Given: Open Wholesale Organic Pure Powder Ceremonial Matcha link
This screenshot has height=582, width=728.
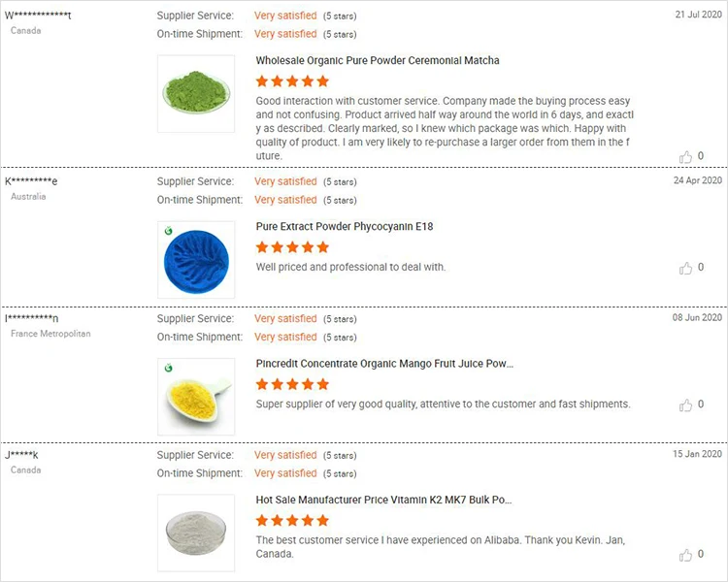Looking at the screenshot, I should (378, 60).
